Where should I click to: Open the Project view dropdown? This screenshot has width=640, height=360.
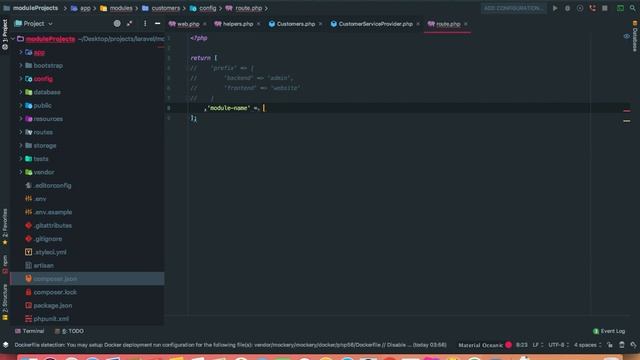pyautogui.click(x=33, y=24)
